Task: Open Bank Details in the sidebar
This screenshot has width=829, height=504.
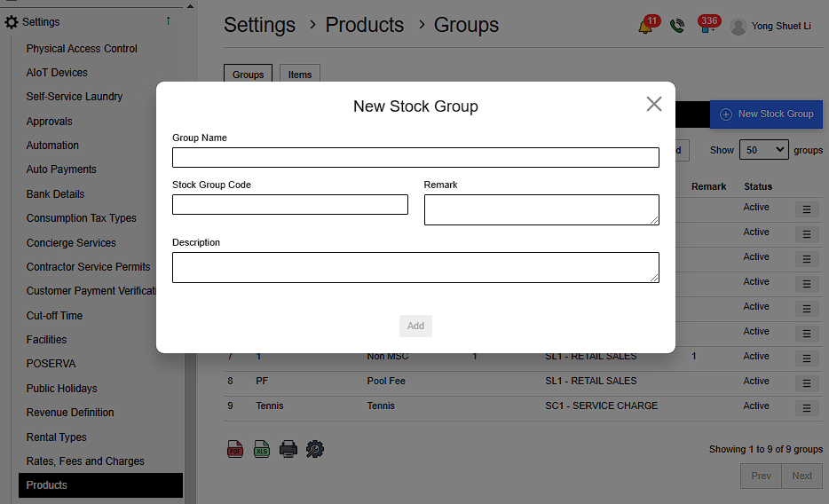Action: [x=55, y=193]
